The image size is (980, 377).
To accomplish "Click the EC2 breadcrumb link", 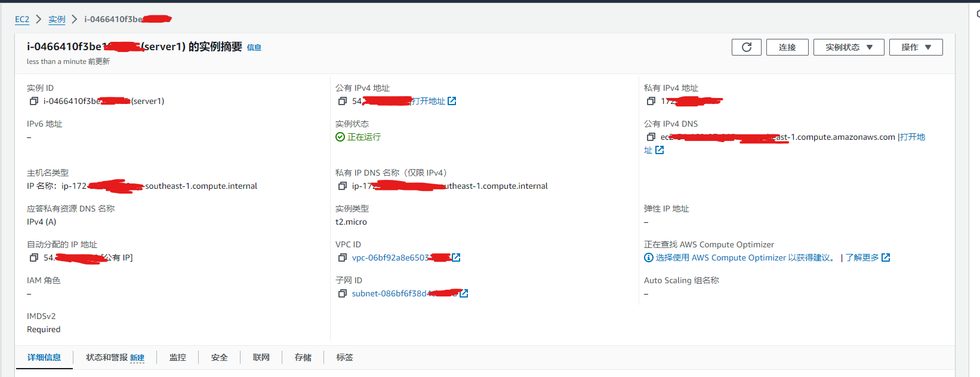I will coord(22,19).
